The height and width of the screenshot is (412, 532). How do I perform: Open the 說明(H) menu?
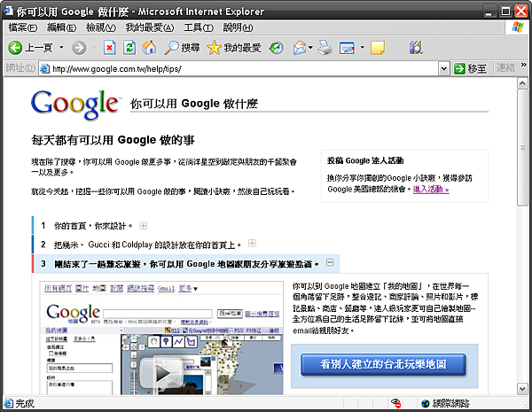pos(238,27)
